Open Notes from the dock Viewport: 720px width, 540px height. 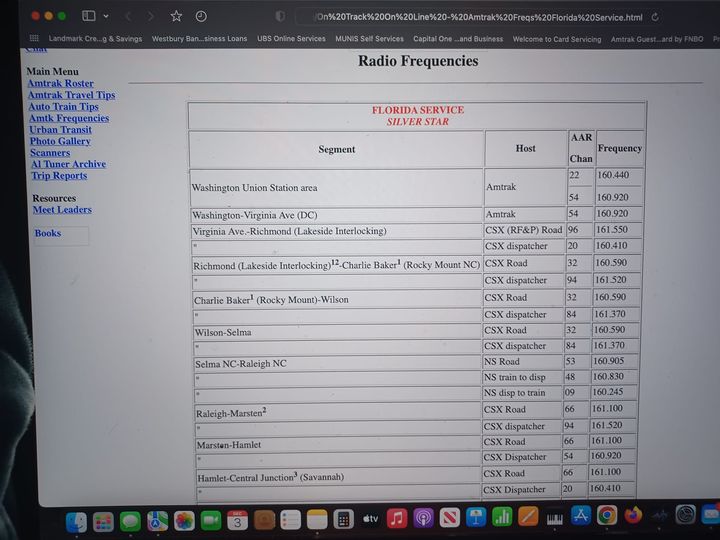pyautogui.click(x=317, y=520)
